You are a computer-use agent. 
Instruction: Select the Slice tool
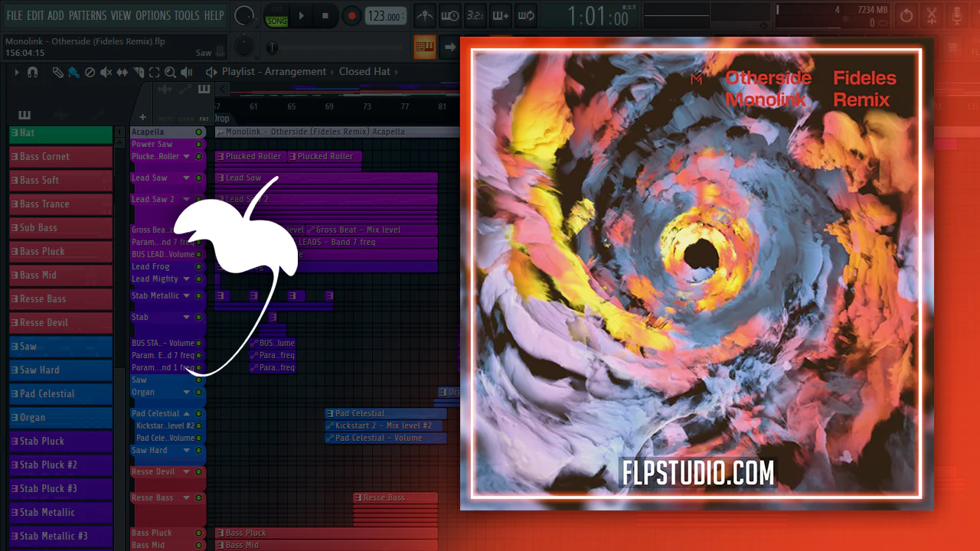139,72
